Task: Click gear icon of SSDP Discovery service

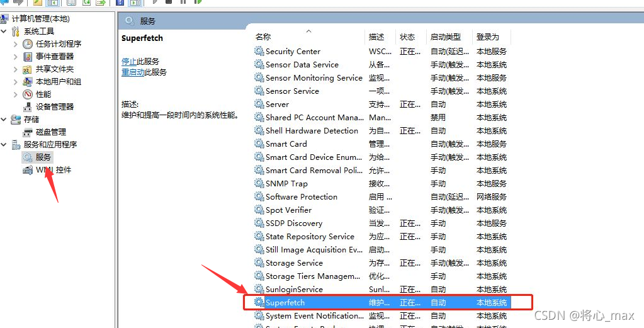Action: (259, 223)
